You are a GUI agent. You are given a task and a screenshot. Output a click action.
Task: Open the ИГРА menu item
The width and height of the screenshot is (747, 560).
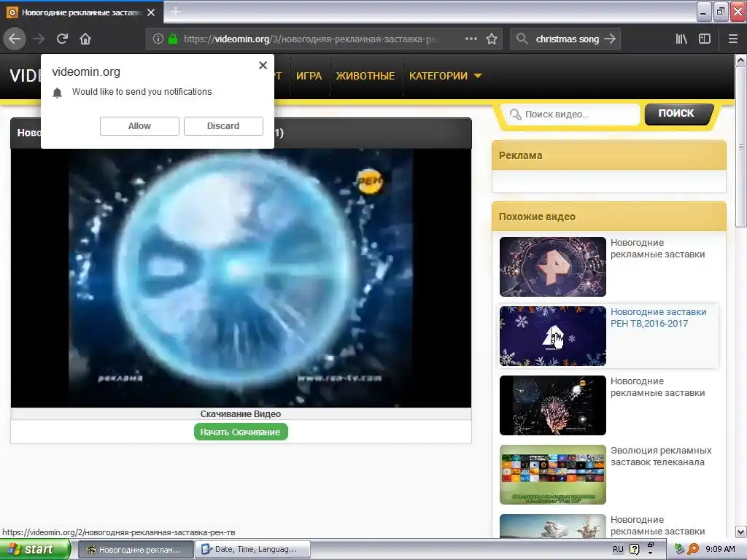pyautogui.click(x=309, y=76)
